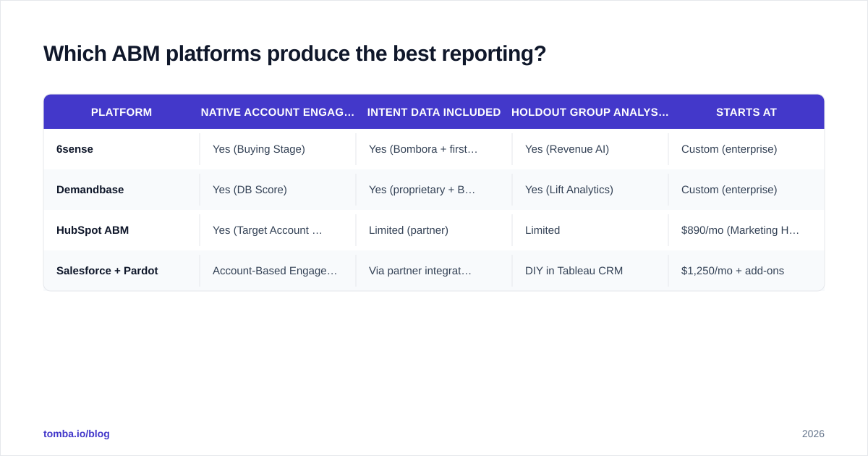Image resolution: width=868 pixels, height=456 pixels.
Task: Click the Demandbase 'Custom (enterprise)' price cell
Action: 746,190
